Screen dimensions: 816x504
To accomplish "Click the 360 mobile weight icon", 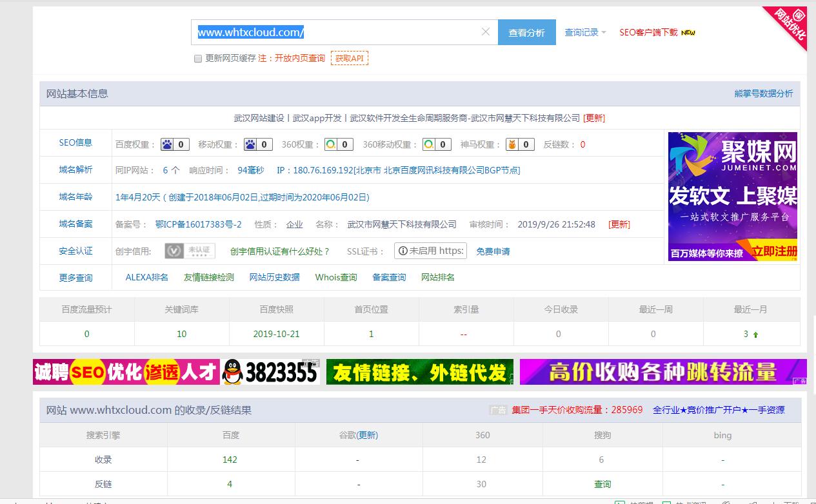I will [x=429, y=144].
